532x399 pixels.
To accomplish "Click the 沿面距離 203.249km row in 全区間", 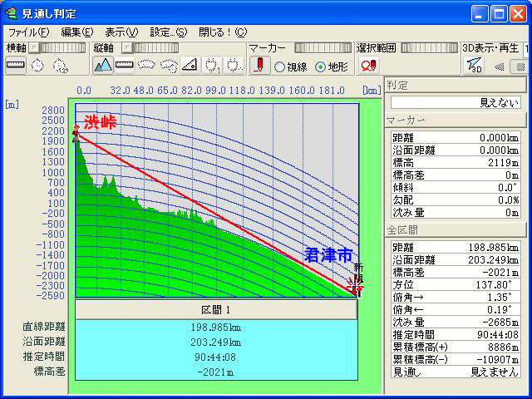I will click(x=456, y=260).
